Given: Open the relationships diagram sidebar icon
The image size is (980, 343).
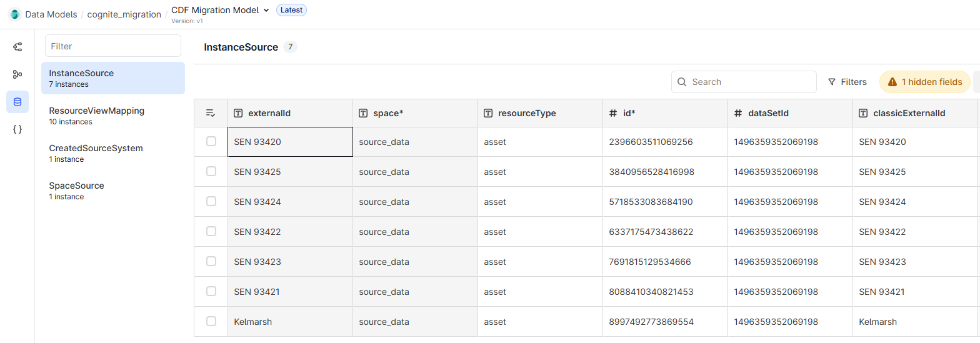Looking at the screenshot, I should click(17, 74).
